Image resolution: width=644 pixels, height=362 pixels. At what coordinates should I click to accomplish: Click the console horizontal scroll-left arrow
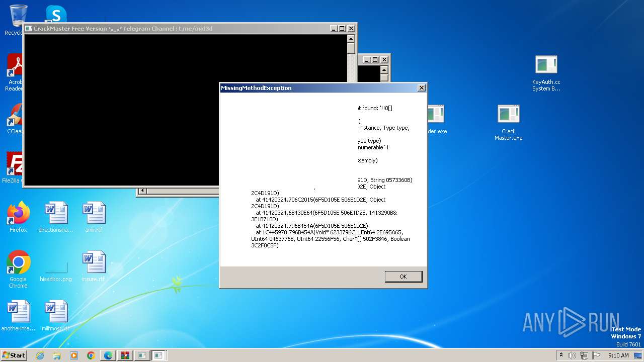[x=142, y=191]
